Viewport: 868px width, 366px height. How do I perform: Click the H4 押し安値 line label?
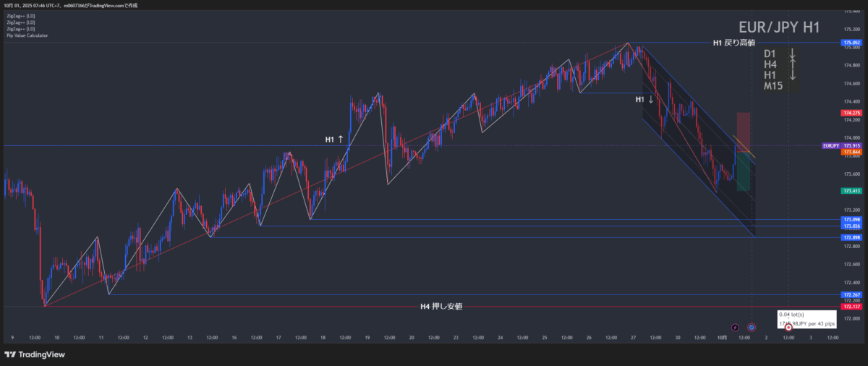[441, 307]
